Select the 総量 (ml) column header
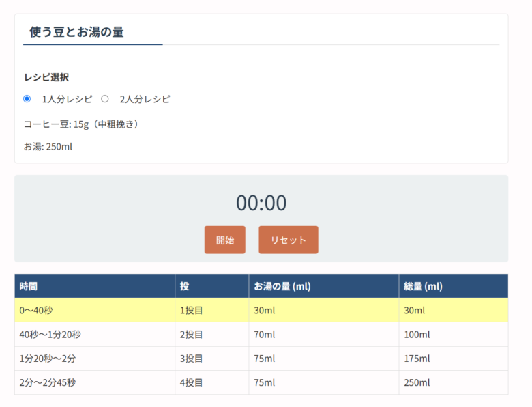Viewport: 532px width, 407px height. [x=424, y=286]
